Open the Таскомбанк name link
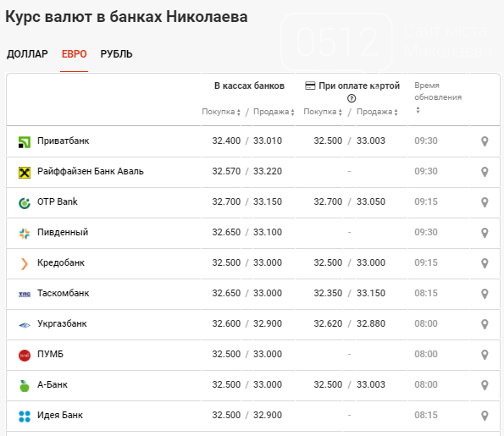This screenshot has height=436, width=504. click(x=63, y=293)
